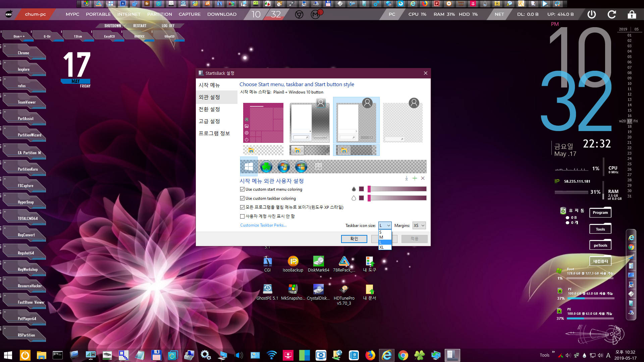This screenshot has width=644, height=362.
Task: Click the download arrow for start buttons
Action: pos(407,178)
